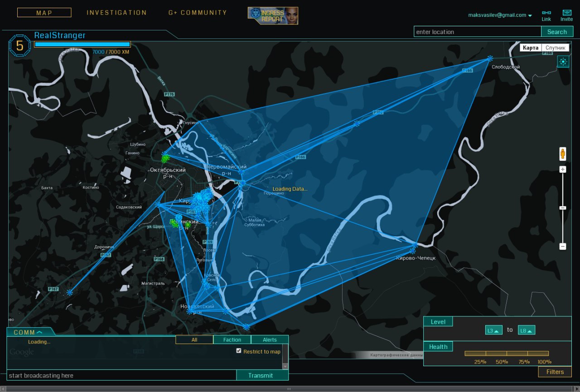Select the Faction comm tab
Screen dimensions: 580x392
coord(232,340)
